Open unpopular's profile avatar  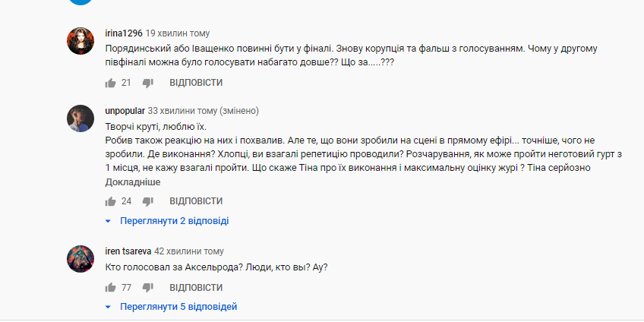(x=80, y=118)
